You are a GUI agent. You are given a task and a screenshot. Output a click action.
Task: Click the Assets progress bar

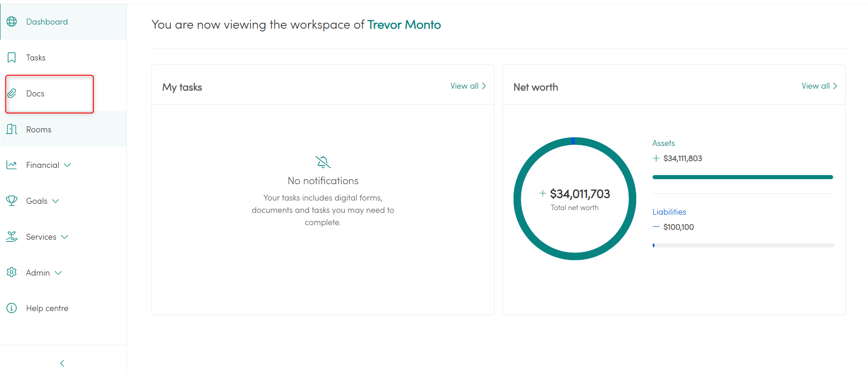(743, 177)
